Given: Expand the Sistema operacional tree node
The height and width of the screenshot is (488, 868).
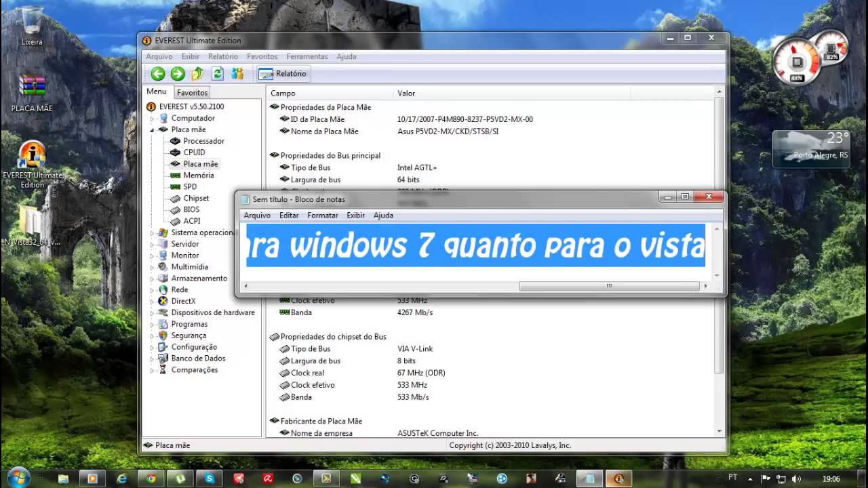Looking at the screenshot, I should [x=153, y=232].
